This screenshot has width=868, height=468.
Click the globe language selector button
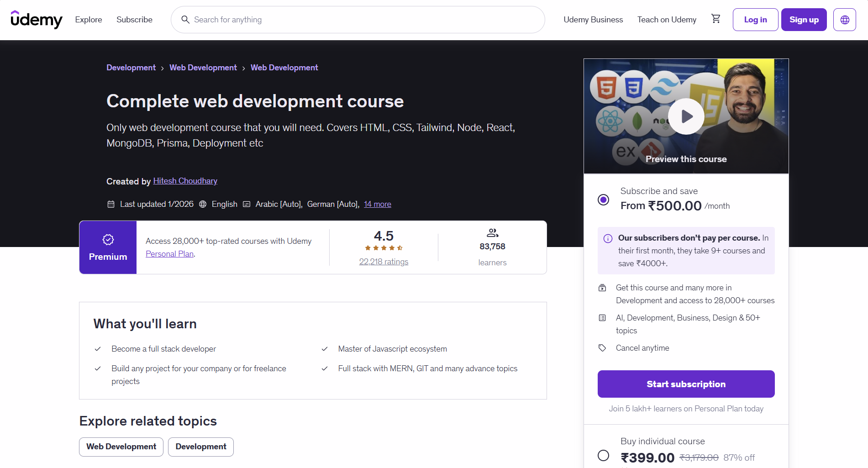click(845, 20)
